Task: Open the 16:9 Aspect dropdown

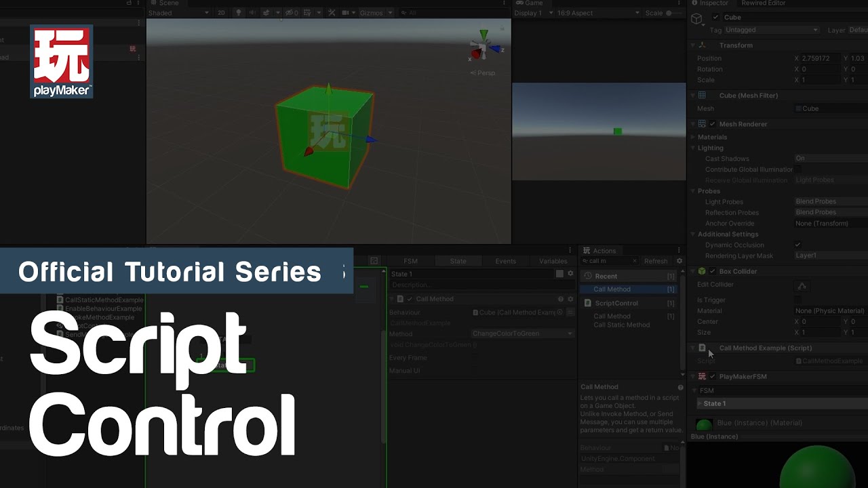Action: (x=598, y=13)
